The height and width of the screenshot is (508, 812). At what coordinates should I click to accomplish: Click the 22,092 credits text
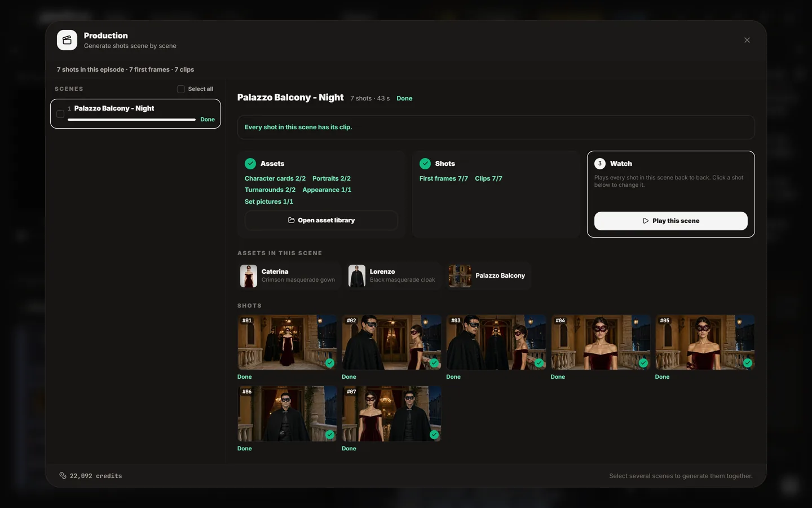click(x=96, y=476)
